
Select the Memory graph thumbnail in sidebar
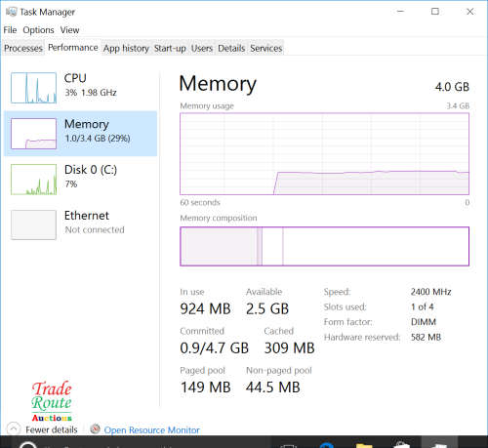click(x=33, y=134)
